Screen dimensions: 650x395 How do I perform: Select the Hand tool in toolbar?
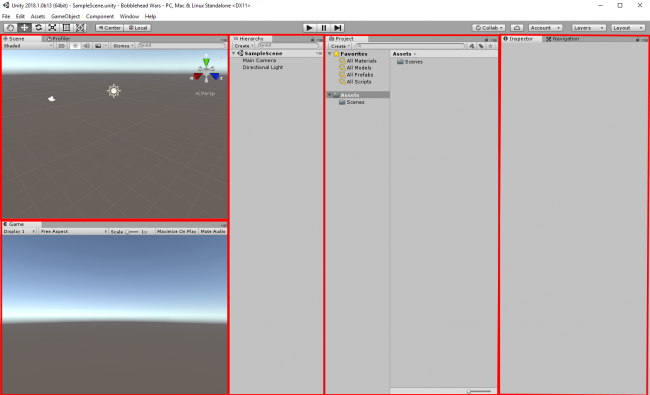[10, 28]
